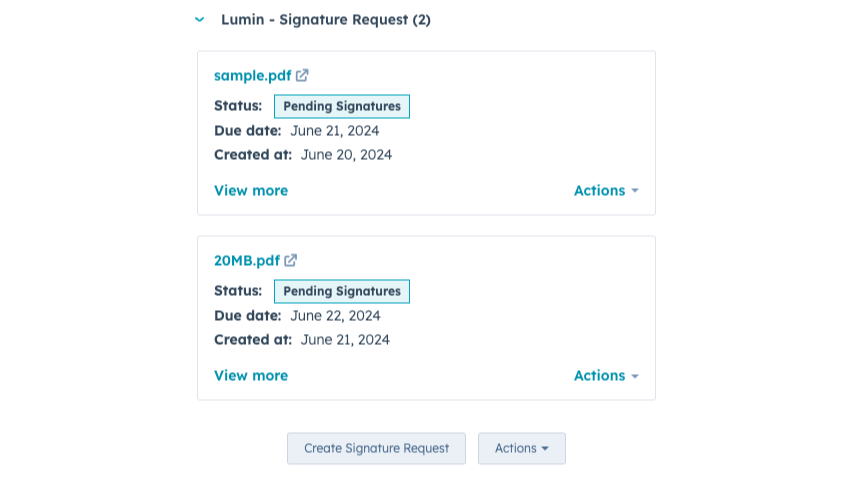858x483 pixels.
Task: Click the Status label on 20MB.pdf card
Action: pyautogui.click(x=238, y=290)
